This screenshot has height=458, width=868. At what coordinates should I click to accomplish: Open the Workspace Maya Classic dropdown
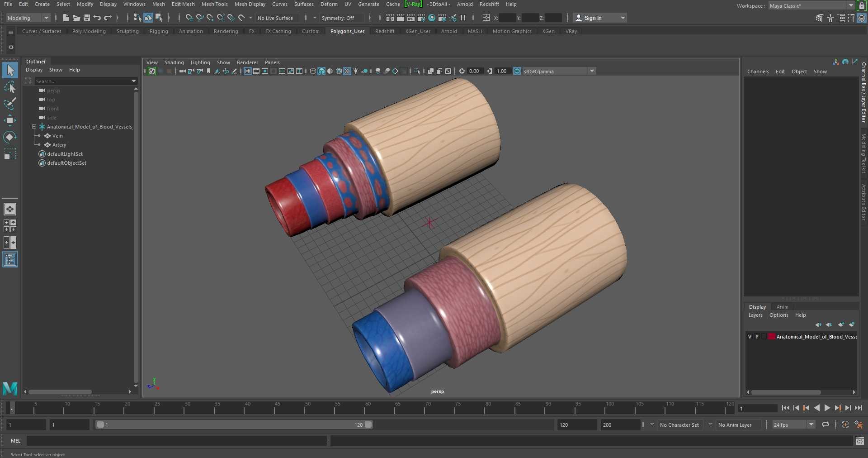pos(811,6)
